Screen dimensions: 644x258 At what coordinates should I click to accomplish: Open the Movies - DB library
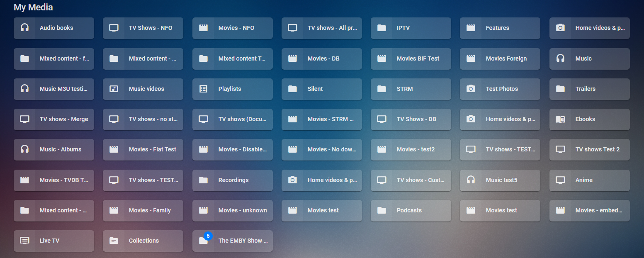click(322, 58)
